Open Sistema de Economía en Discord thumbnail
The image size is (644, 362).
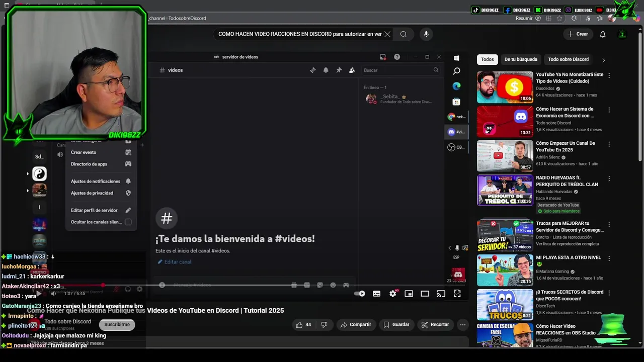(x=505, y=121)
